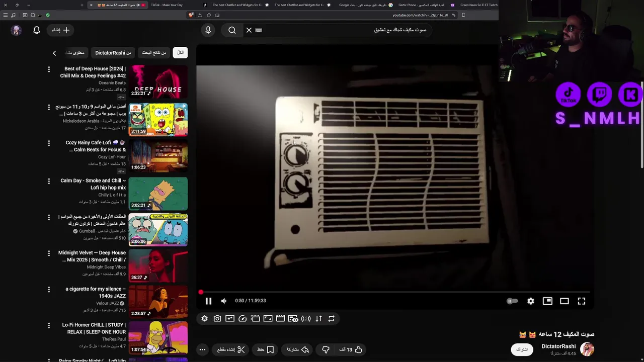Click the video eye icon in extension toolbar

pos(293,318)
